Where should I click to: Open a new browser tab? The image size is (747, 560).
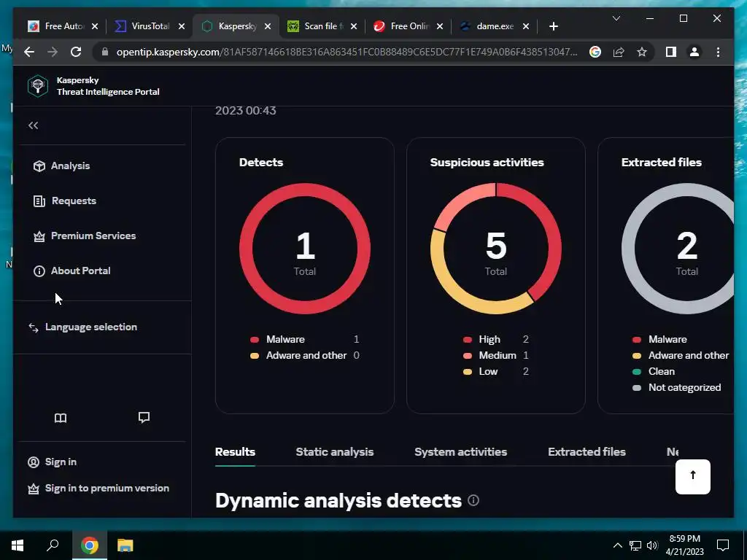553,27
